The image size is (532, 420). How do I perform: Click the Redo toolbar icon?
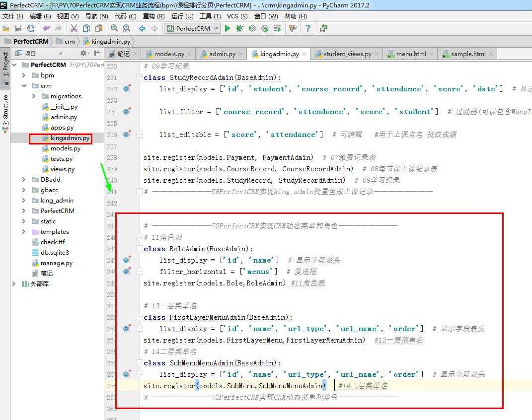59,28
